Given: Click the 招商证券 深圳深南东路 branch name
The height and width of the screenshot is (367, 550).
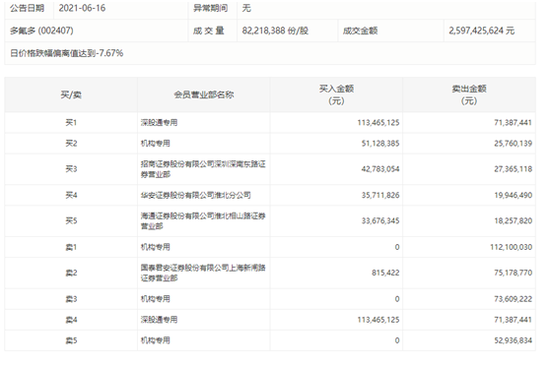Looking at the screenshot, I should point(203,169).
